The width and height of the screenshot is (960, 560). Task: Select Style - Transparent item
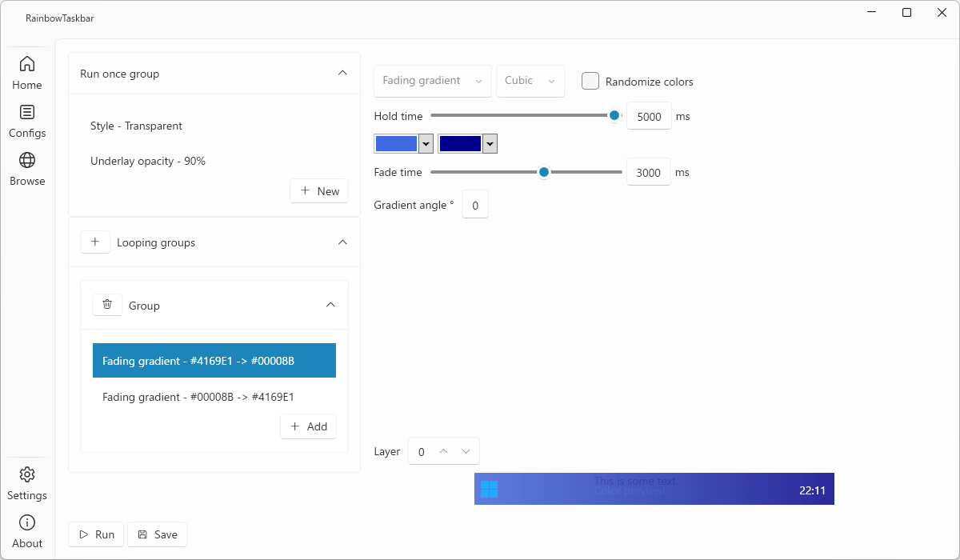point(214,126)
